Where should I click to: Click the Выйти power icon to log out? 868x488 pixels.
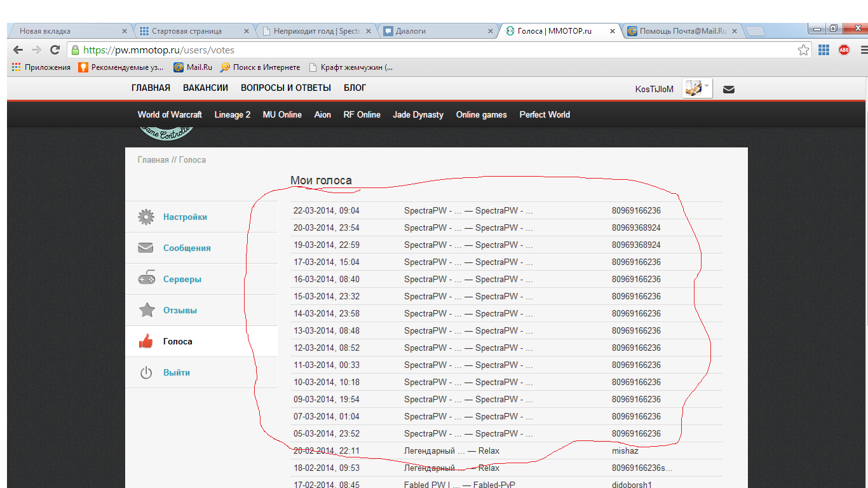146,372
